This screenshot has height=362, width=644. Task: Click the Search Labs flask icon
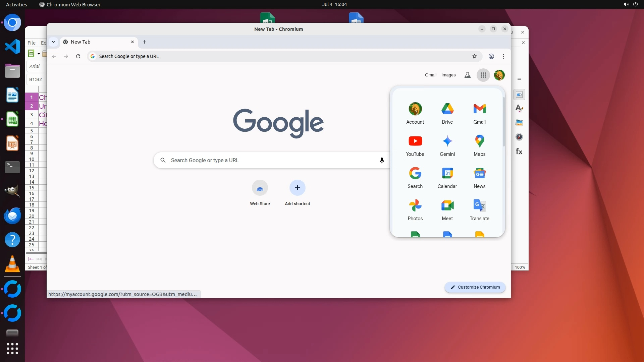click(467, 75)
